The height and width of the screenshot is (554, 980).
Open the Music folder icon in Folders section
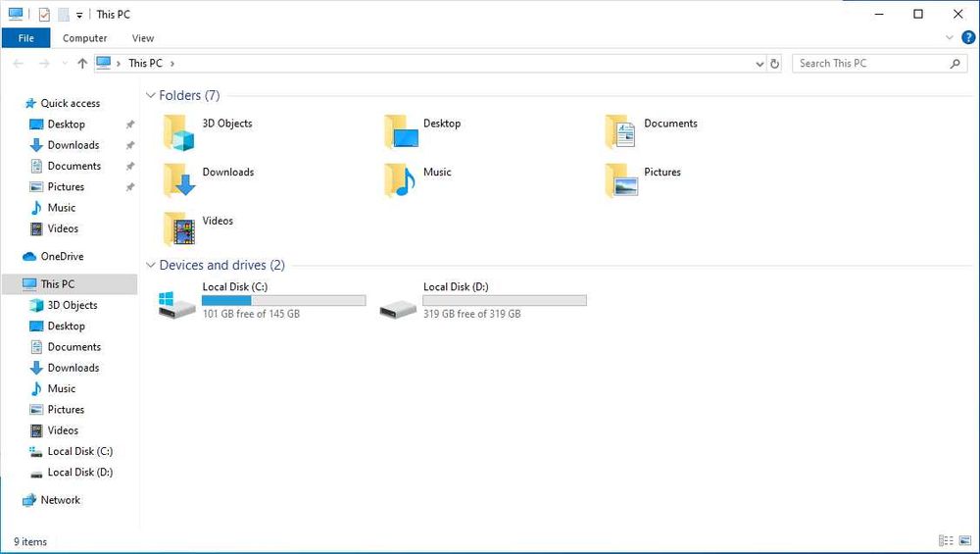(x=400, y=180)
